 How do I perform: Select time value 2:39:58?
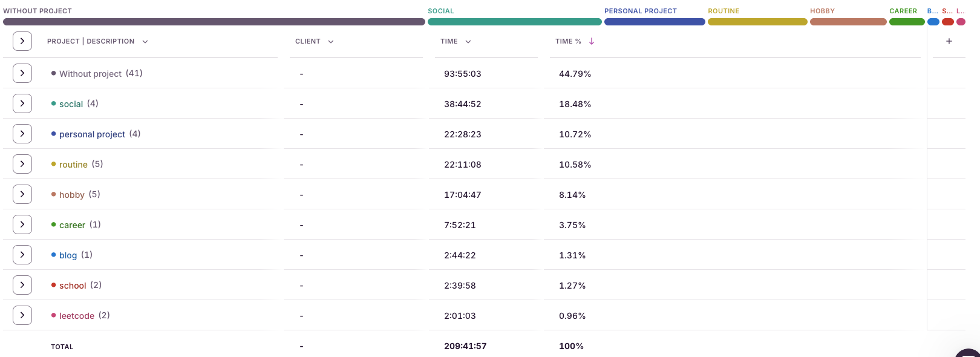point(460,286)
